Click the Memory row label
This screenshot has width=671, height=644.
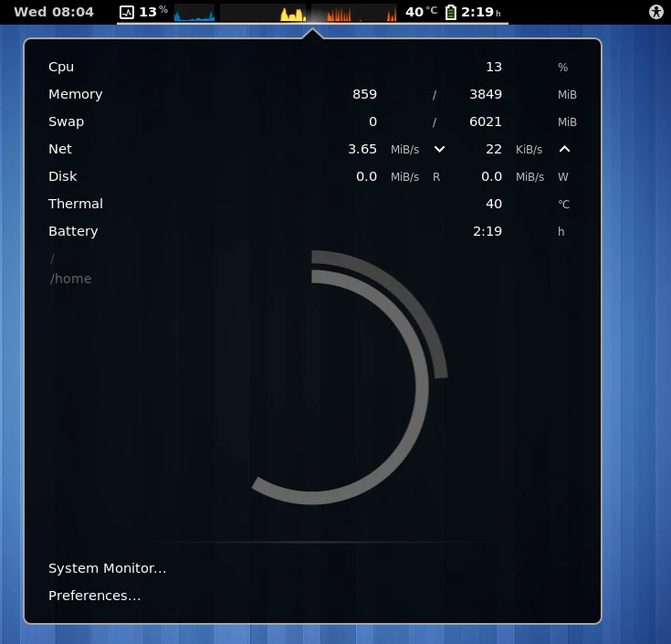click(75, 94)
